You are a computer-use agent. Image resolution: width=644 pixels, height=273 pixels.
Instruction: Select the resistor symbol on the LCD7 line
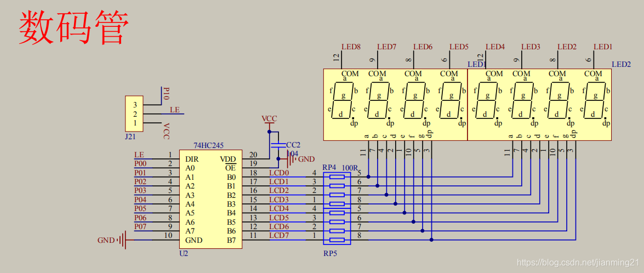tap(337, 240)
